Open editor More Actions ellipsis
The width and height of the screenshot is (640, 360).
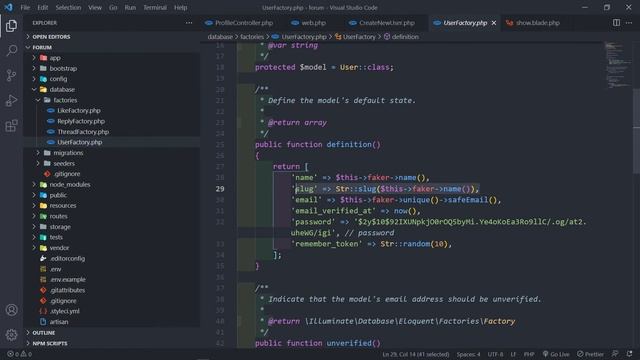629,23
